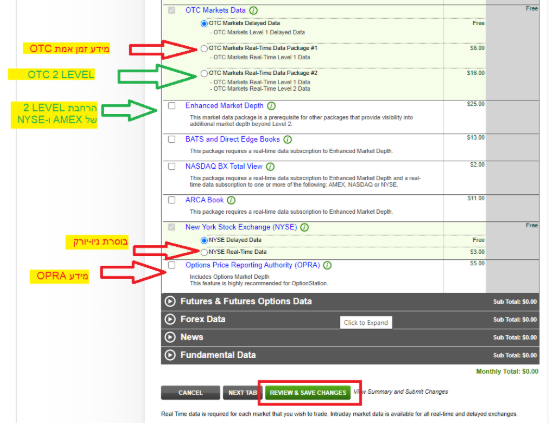Click the $11.00 ARCA Book price
This screenshot has width=554, height=431.
(476, 198)
